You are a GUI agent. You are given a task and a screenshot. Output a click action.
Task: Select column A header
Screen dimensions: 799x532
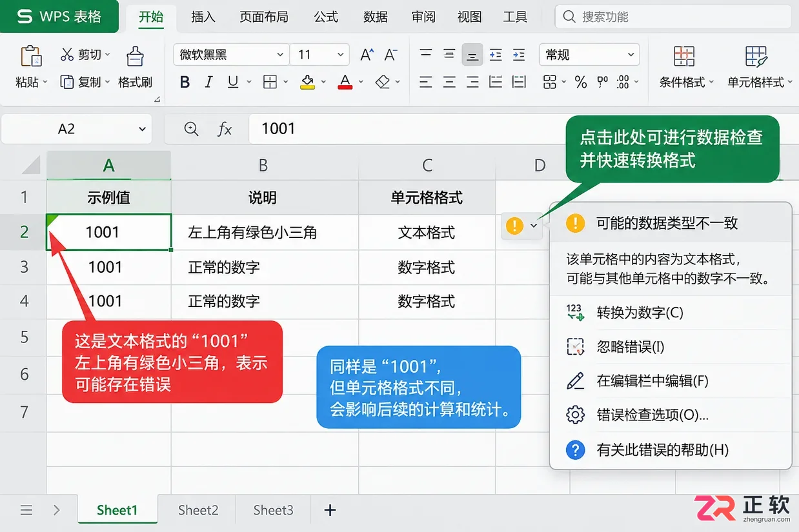pos(108,166)
